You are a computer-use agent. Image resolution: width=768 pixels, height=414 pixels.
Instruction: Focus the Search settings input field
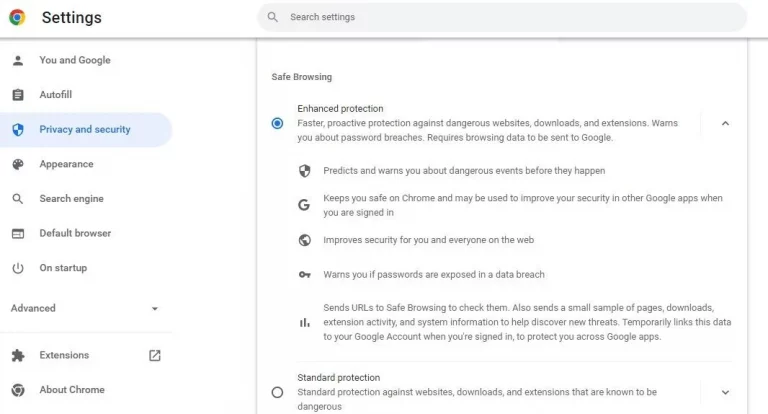tap(502, 17)
